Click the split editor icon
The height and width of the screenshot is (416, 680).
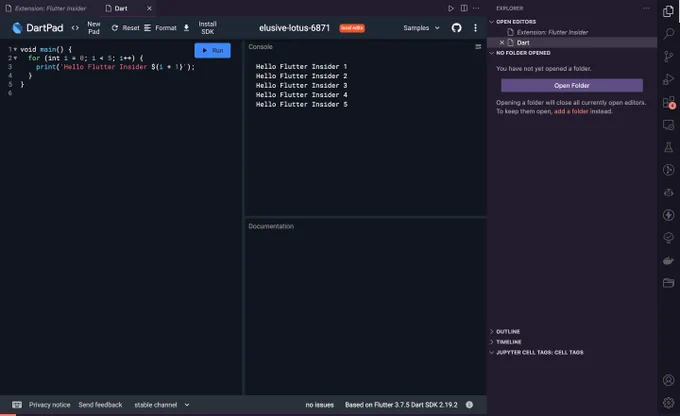pos(464,8)
